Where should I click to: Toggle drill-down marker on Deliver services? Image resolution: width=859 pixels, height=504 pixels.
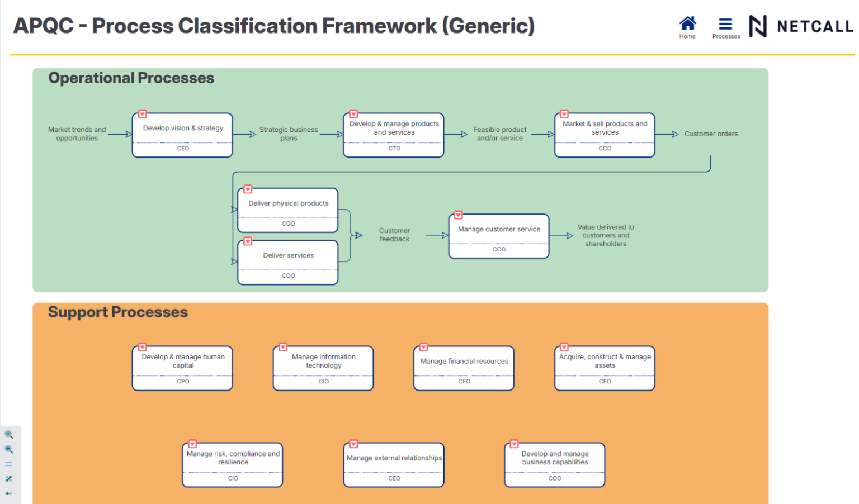pyautogui.click(x=248, y=241)
